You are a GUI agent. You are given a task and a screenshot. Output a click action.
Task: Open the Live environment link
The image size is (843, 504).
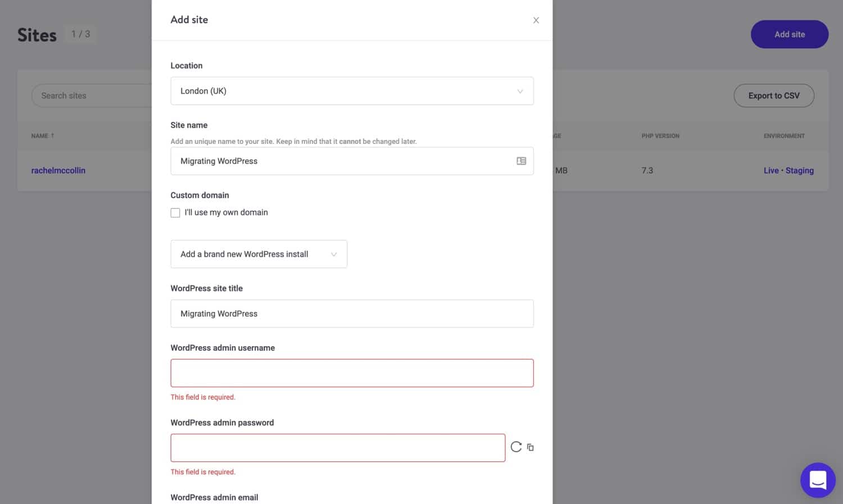click(x=771, y=170)
